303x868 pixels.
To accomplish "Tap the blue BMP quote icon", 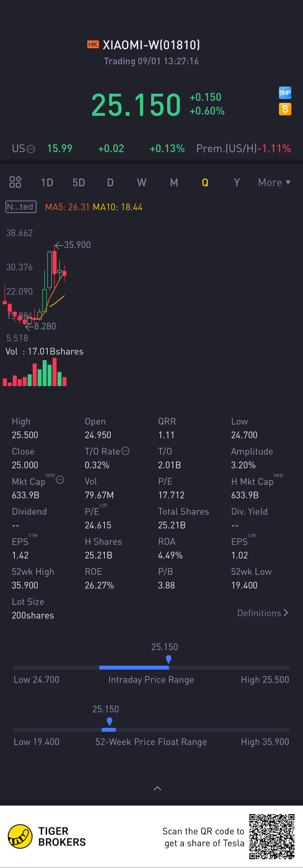I will [x=285, y=93].
